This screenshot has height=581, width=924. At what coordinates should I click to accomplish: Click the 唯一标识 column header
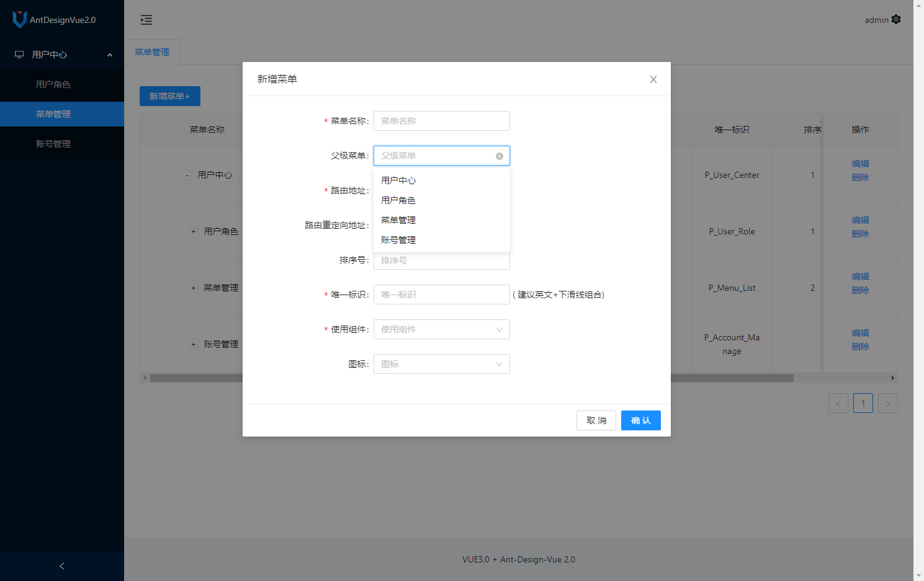tap(732, 130)
